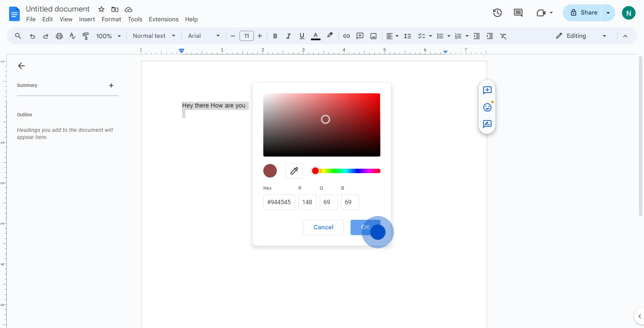Click the suggest edits side icon

point(487,124)
